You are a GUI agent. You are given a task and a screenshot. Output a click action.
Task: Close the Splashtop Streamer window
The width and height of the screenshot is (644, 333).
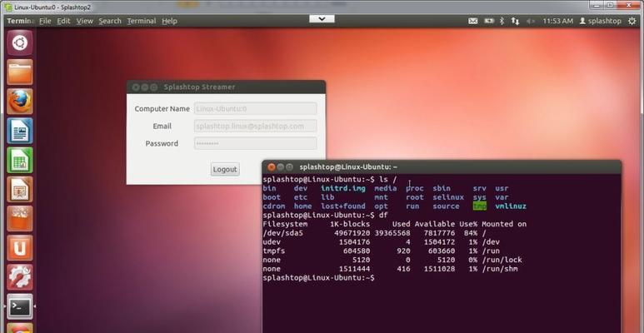coord(136,87)
